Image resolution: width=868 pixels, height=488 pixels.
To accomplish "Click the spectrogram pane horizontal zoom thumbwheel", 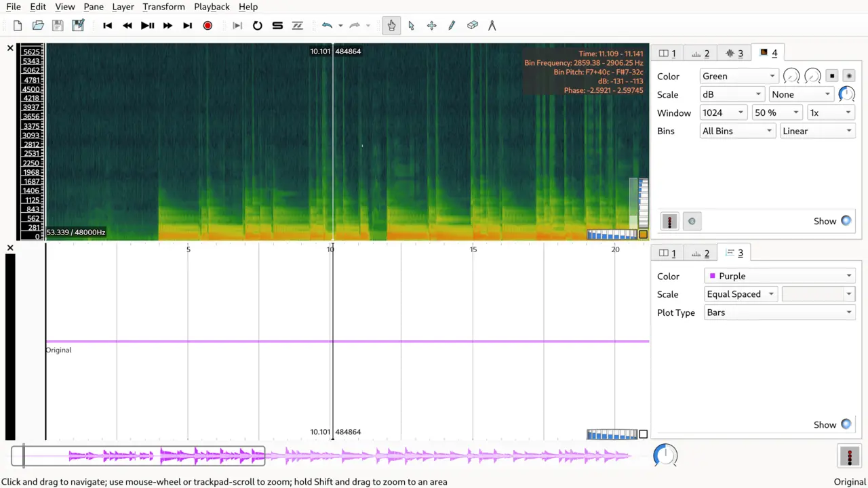I will point(612,235).
